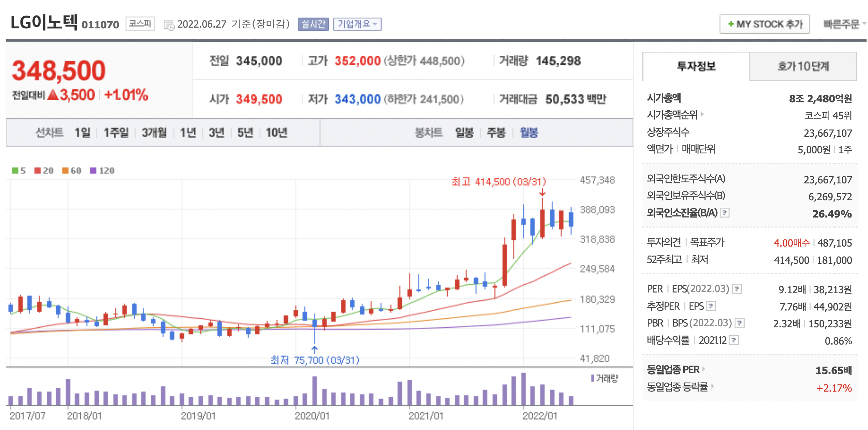Image resolution: width=868 pixels, height=430 pixels.
Task: Click the 코스피 market badge
Action: pos(140,24)
